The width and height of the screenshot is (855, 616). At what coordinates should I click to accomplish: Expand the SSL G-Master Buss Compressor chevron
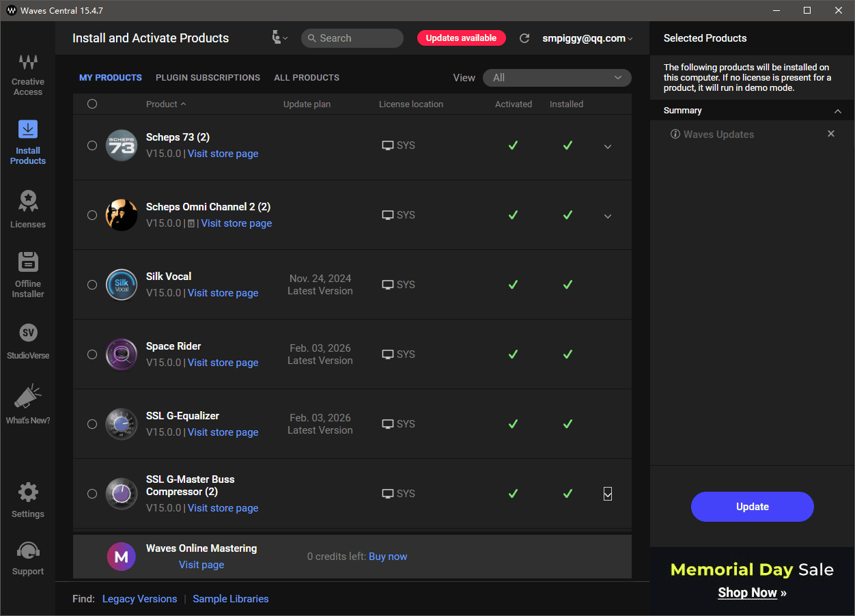(x=608, y=494)
